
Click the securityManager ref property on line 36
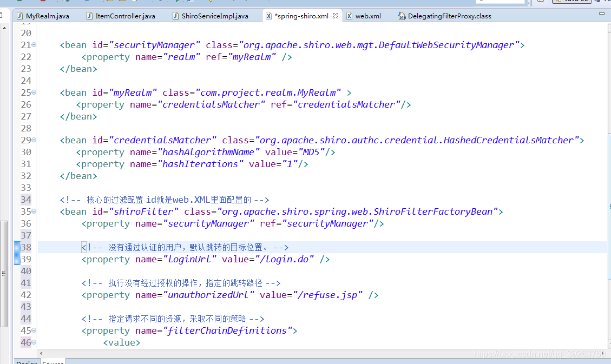coord(233,223)
